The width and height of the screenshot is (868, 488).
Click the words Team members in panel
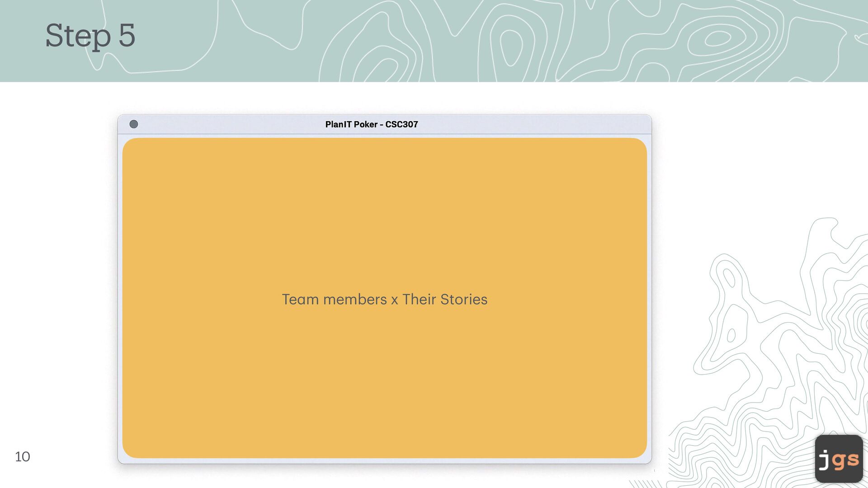[x=334, y=299]
